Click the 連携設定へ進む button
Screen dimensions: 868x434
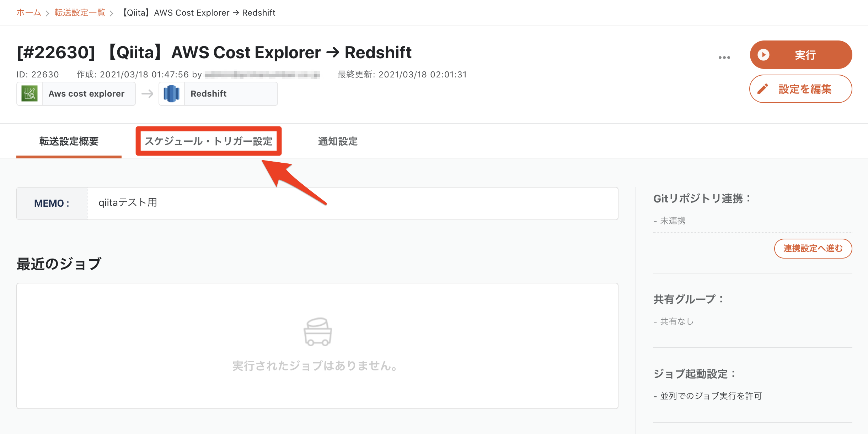[813, 249]
